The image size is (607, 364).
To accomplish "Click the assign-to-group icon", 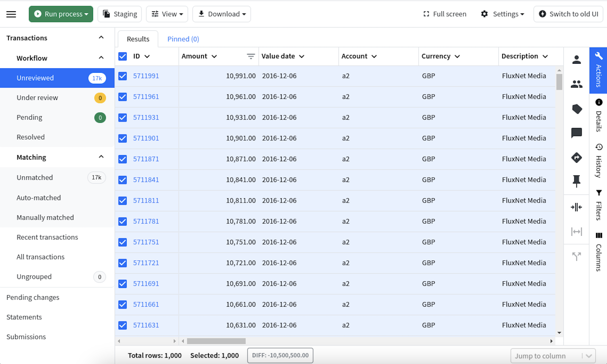I will coord(577,84).
